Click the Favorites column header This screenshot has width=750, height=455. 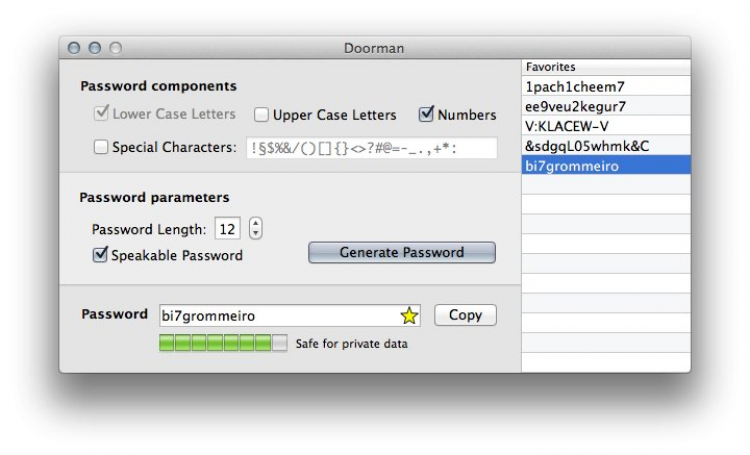coord(605,67)
